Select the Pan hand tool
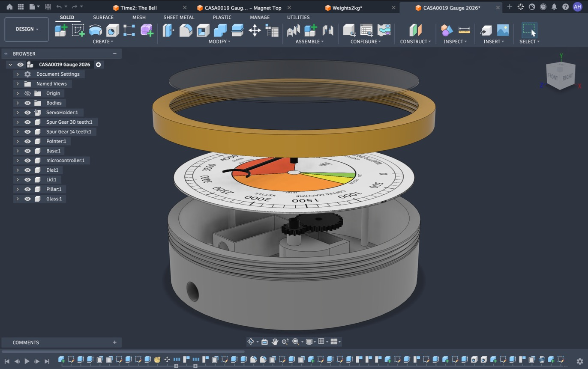 (275, 342)
